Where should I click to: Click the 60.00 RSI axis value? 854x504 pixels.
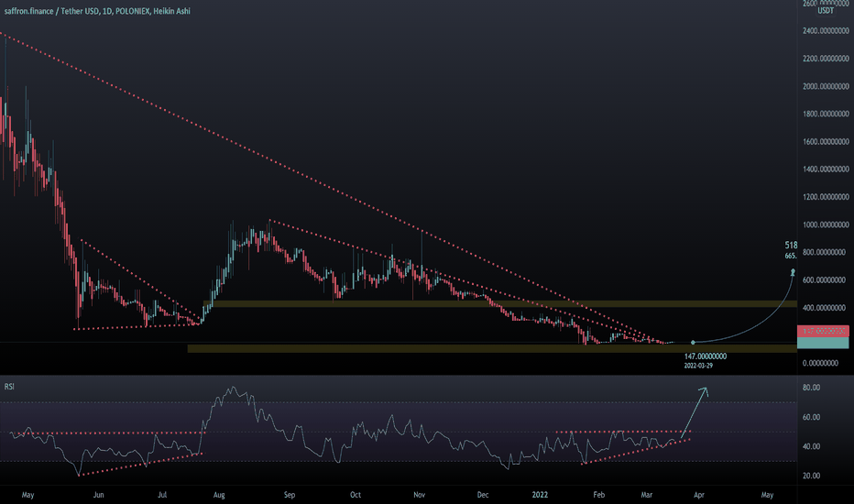(x=811, y=417)
